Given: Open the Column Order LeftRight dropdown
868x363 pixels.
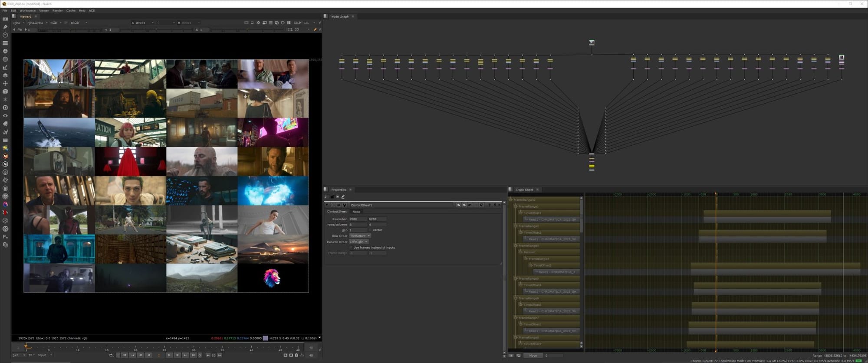Looking at the screenshot, I should click(x=358, y=242).
